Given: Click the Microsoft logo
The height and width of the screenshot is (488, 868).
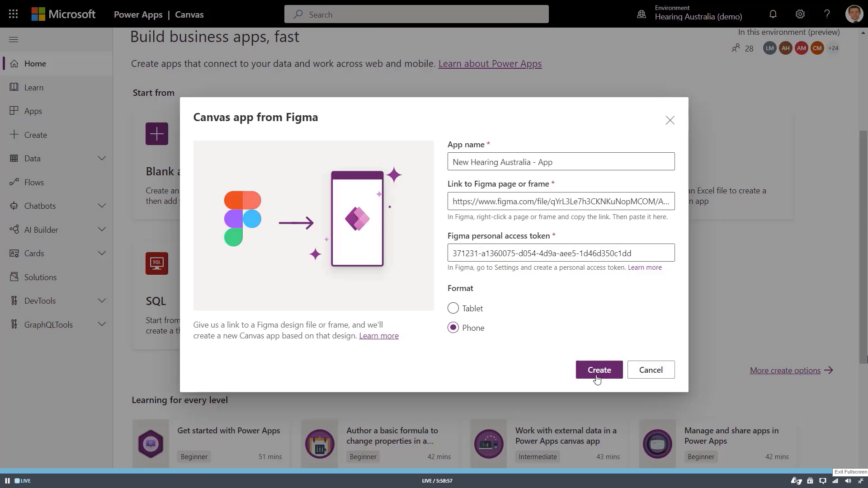Looking at the screenshot, I should pyautogui.click(x=63, y=14).
